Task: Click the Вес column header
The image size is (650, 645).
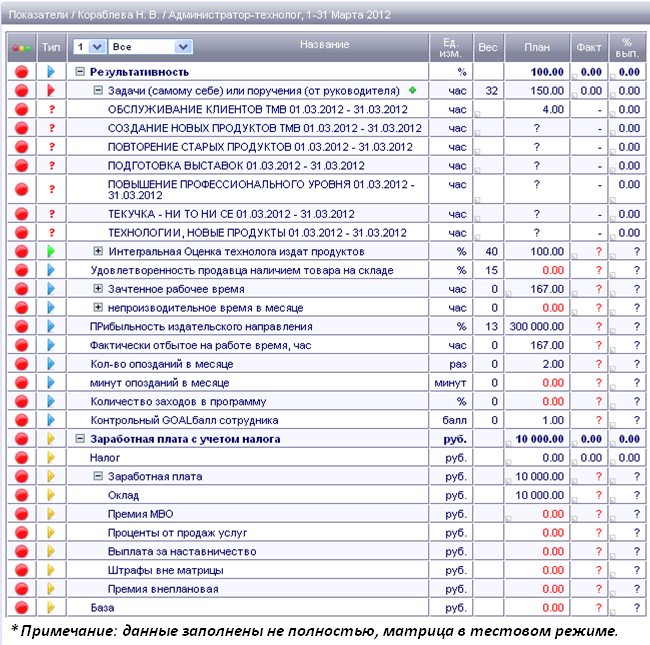Action: pos(488,47)
